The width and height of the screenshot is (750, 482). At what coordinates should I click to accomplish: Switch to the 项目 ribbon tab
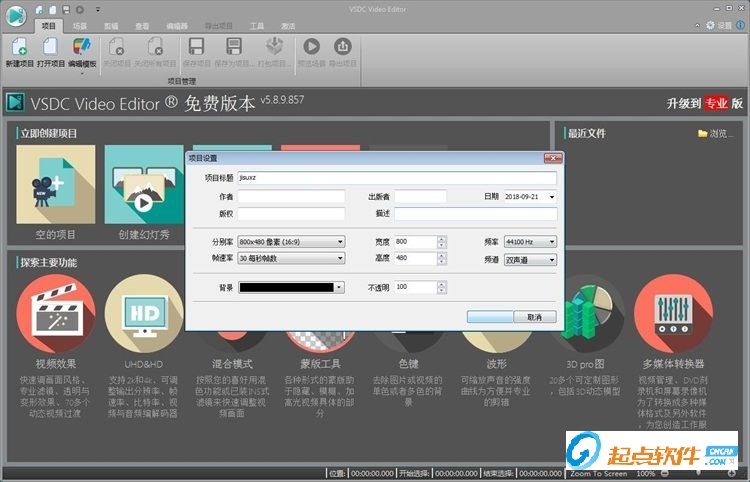point(49,26)
